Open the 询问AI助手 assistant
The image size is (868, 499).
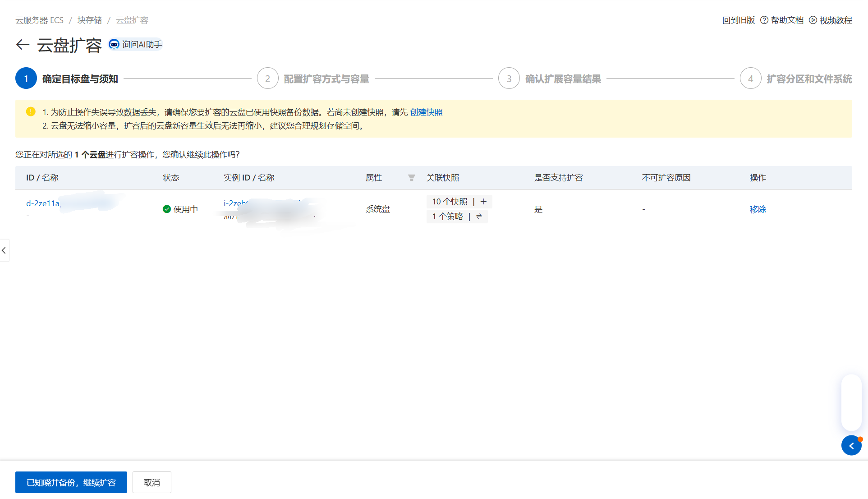point(135,45)
